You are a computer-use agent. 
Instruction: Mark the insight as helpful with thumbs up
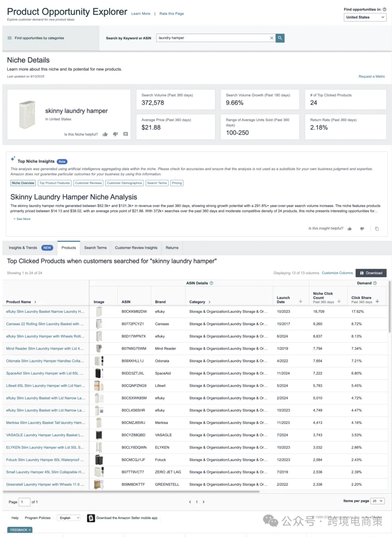350,229
